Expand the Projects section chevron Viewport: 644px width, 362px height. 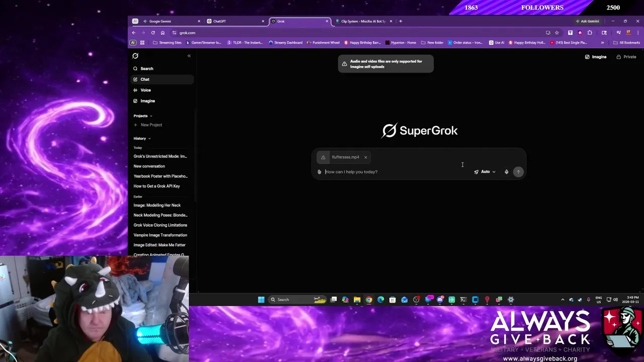(151, 116)
